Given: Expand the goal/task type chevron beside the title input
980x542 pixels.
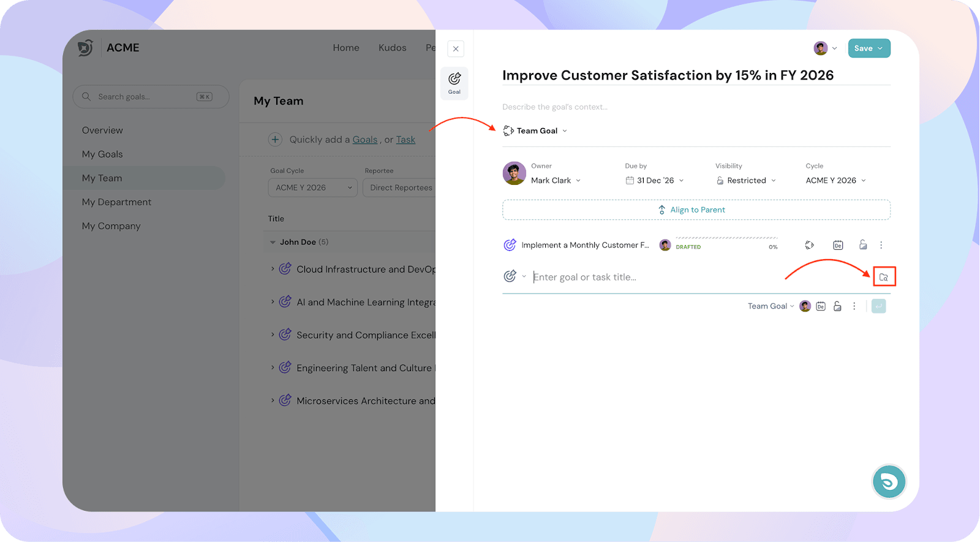Looking at the screenshot, I should tap(524, 276).
